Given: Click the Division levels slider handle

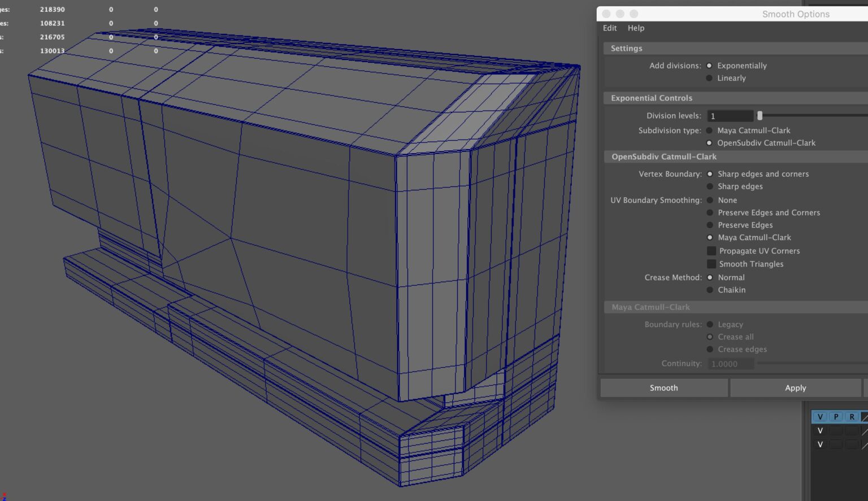Looking at the screenshot, I should click(x=759, y=115).
